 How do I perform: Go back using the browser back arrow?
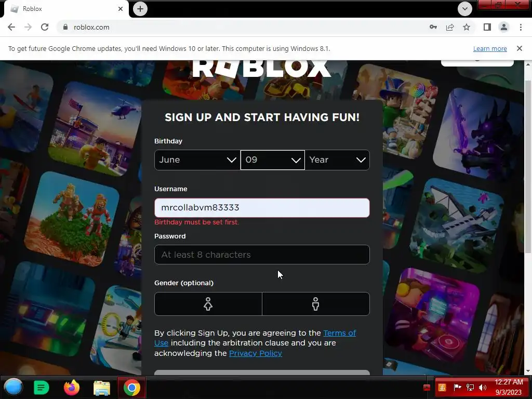tap(11, 27)
